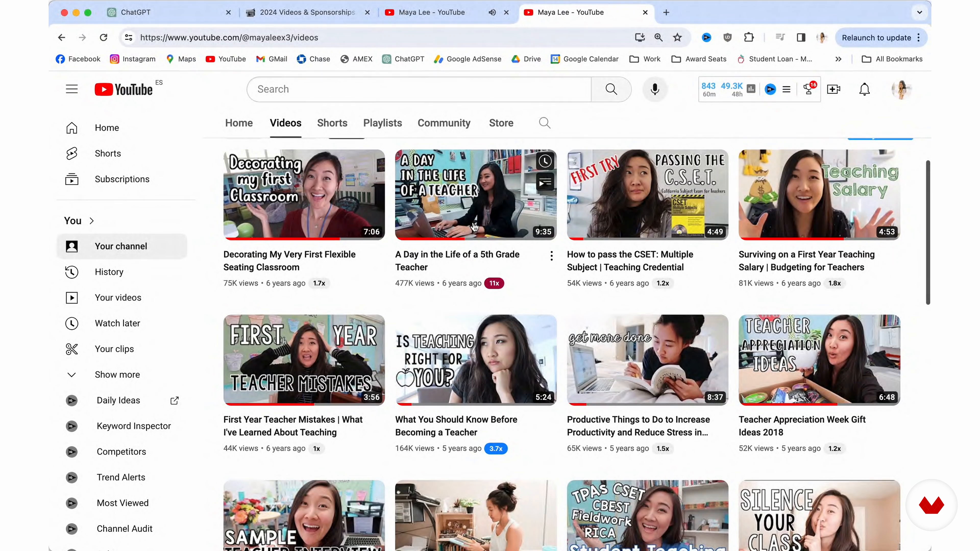Start voice search with the microphone
The width and height of the screenshot is (980, 551).
click(655, 89)
